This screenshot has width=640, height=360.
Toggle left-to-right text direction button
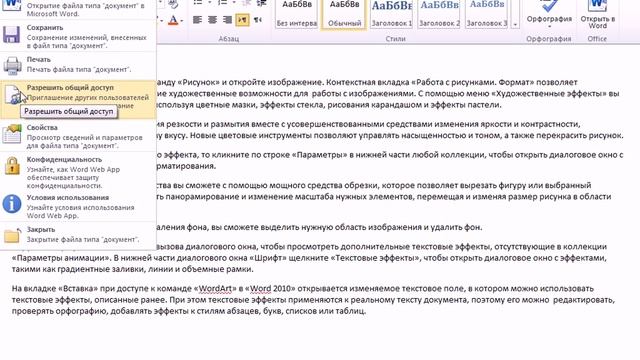pyautogui.click(x=242, y=20)
